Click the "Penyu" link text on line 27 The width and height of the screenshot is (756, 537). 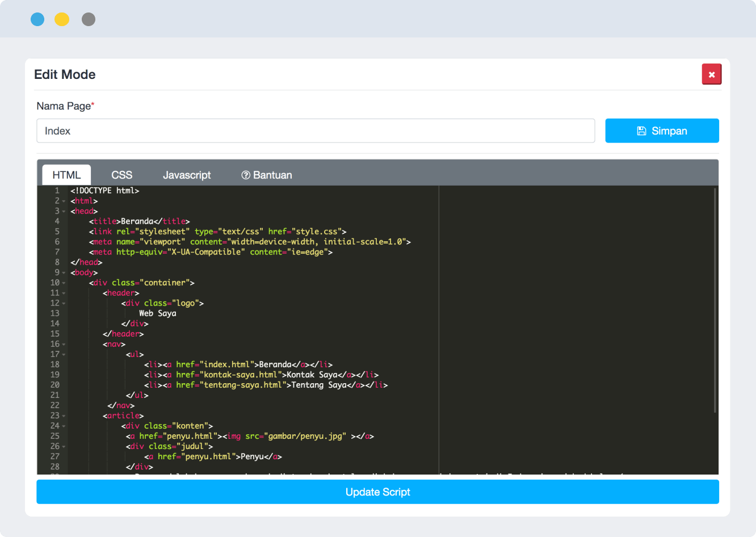(252, 456)
